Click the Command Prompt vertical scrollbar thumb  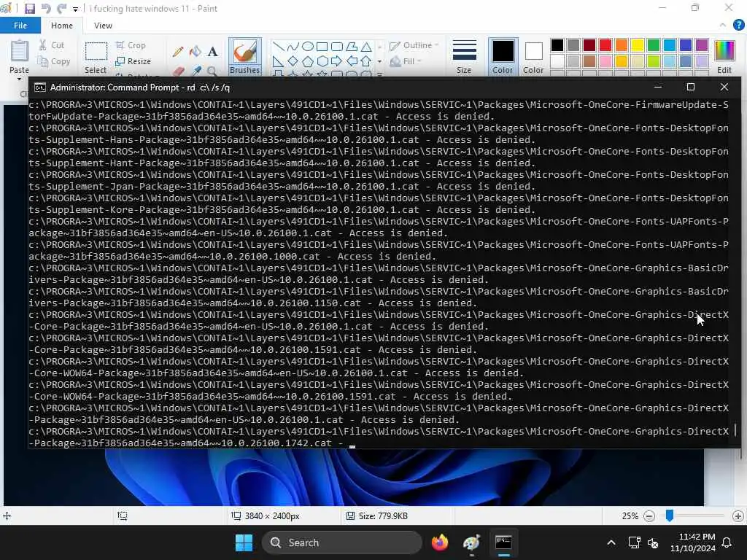tap(735, 430)
